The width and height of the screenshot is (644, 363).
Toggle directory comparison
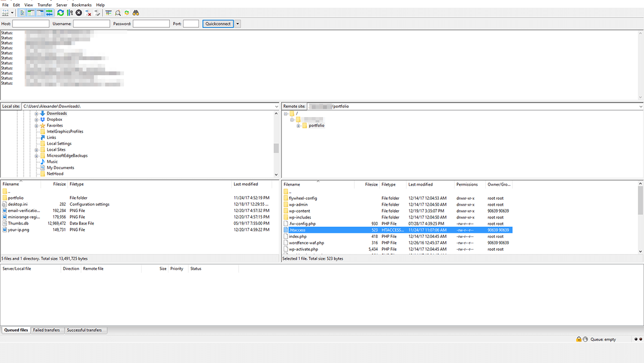(x=118, y=12)
